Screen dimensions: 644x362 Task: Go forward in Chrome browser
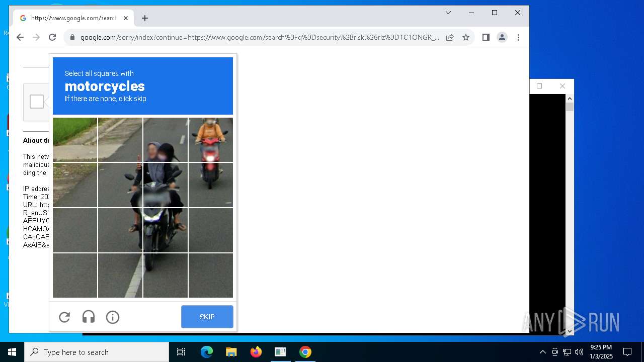tap(36, 37)
